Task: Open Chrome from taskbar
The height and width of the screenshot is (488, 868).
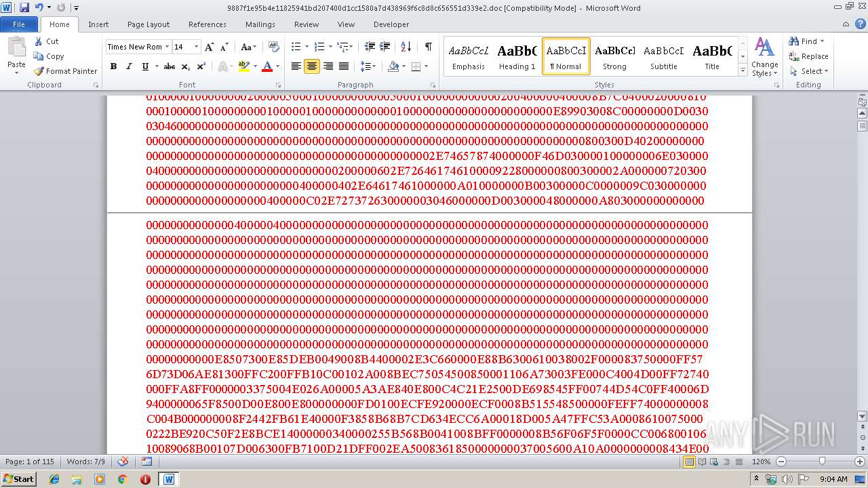Action: tap(122, 479)
